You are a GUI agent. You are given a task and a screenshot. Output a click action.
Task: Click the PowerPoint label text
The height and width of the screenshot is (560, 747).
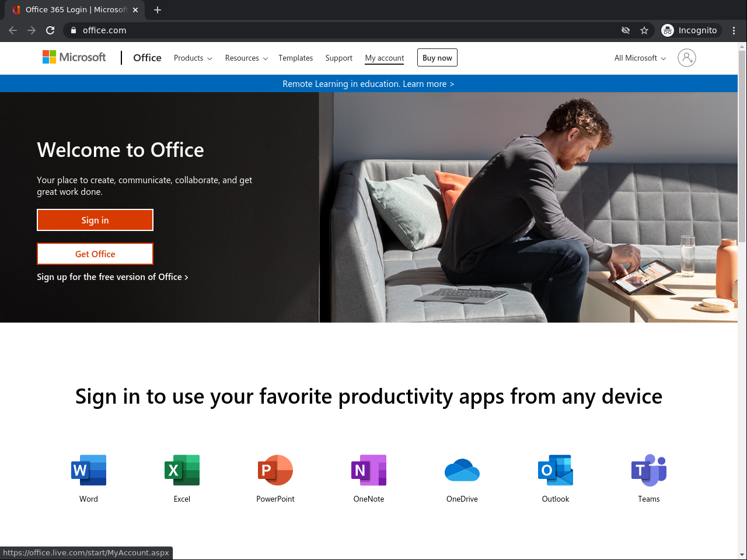tap(275, 499)
